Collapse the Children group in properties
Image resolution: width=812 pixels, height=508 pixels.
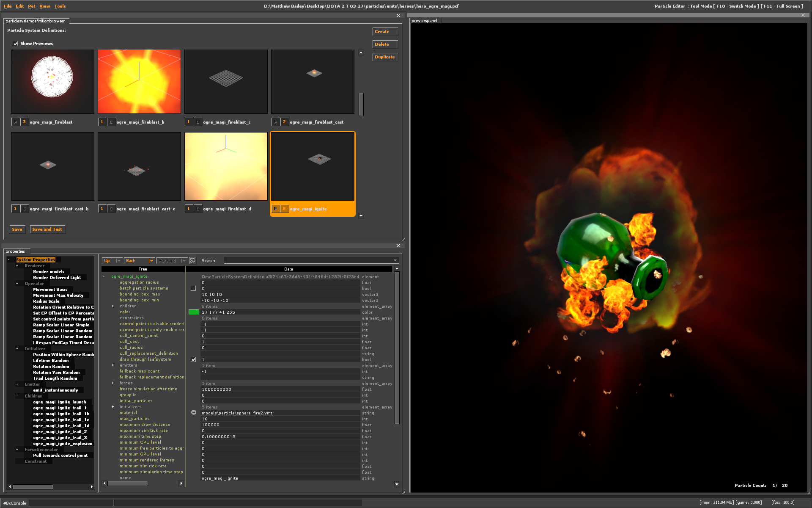click(17, 396)
